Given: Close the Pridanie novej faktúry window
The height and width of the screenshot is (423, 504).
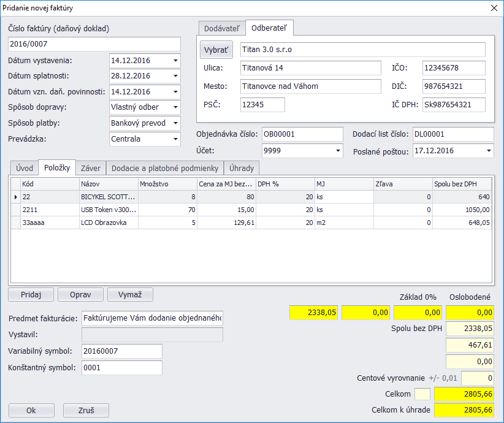Looking at the screenshot, I should click(494, 8).
